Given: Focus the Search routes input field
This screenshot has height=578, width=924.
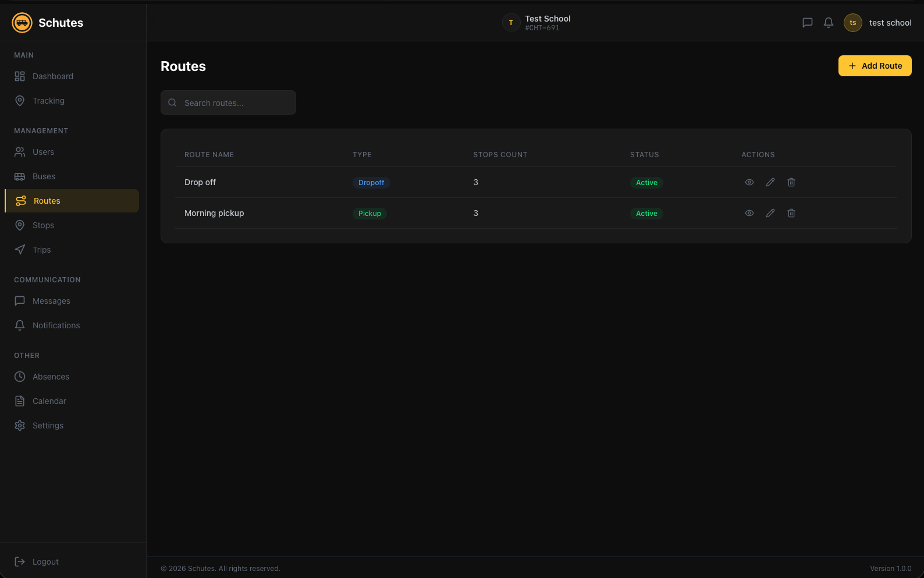Looking at the screenshot, I should point(228,102).
